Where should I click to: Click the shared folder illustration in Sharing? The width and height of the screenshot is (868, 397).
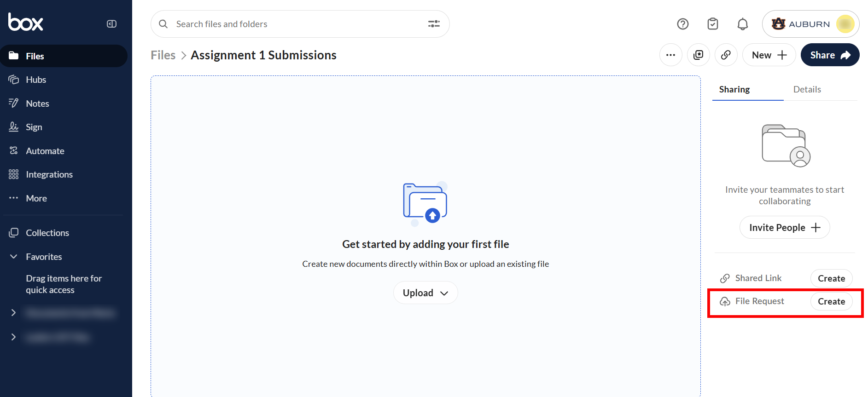point(786,145)
